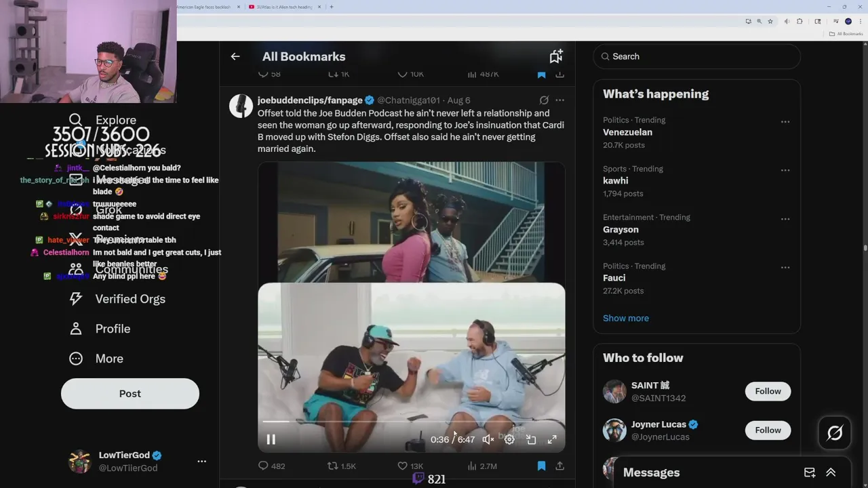Follow SAINT account
The image size is (868, 488).
pos(768,391)
